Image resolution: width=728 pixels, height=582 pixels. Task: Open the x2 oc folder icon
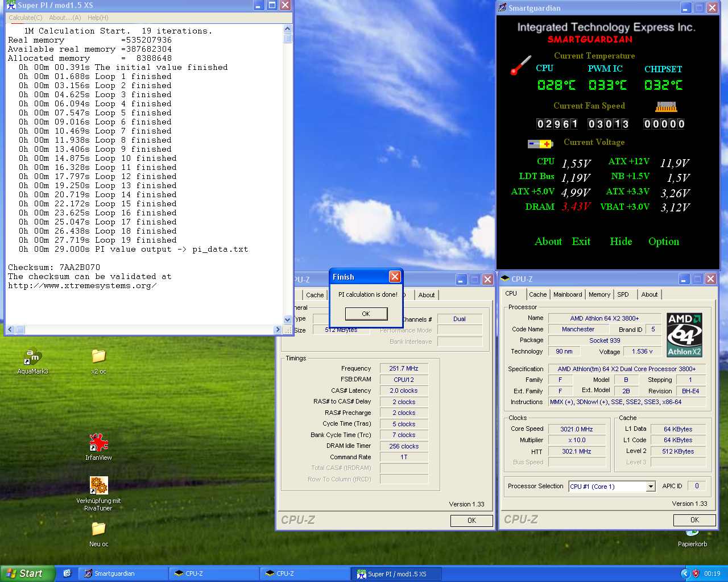pyautogui.click(x=98, y=356)
